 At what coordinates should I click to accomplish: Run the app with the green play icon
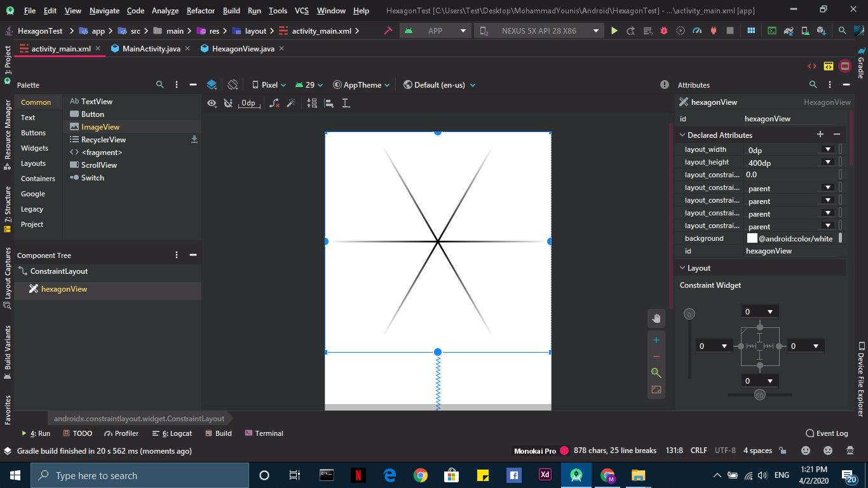click(614, 30)
